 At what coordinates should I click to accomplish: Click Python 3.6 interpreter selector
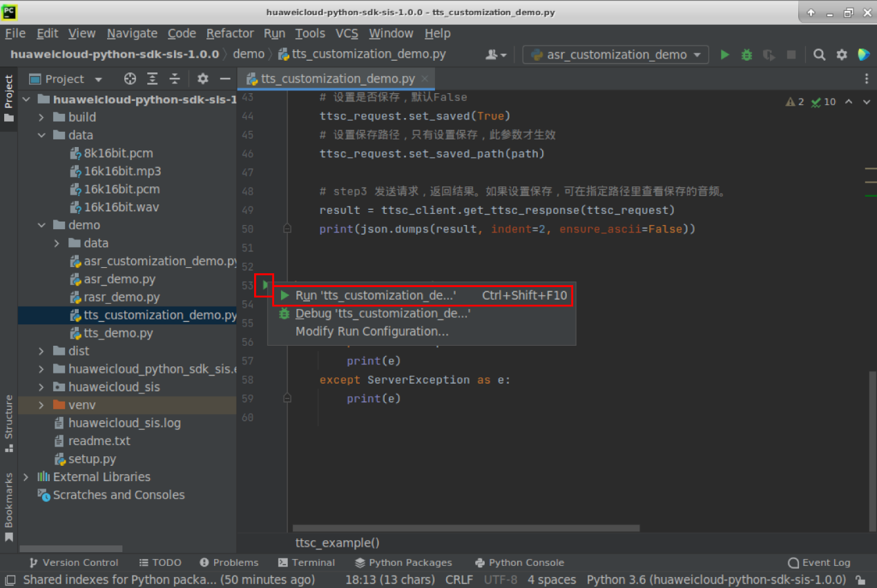point(716,580)
